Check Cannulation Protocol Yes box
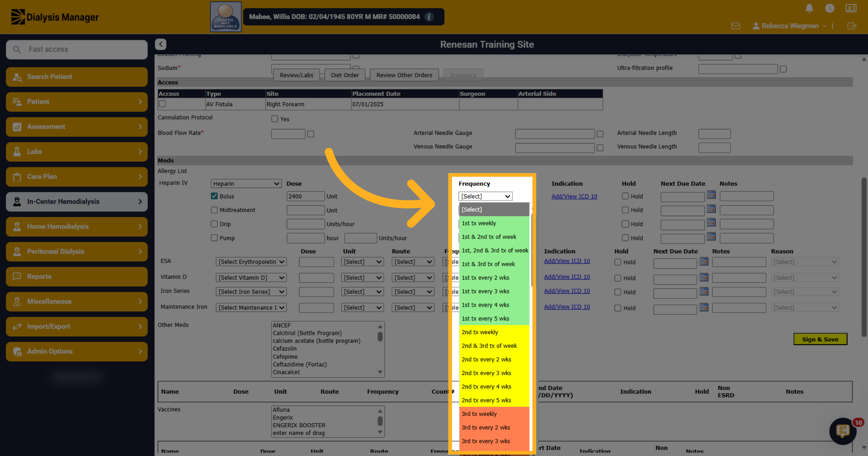 pos(275,119)
